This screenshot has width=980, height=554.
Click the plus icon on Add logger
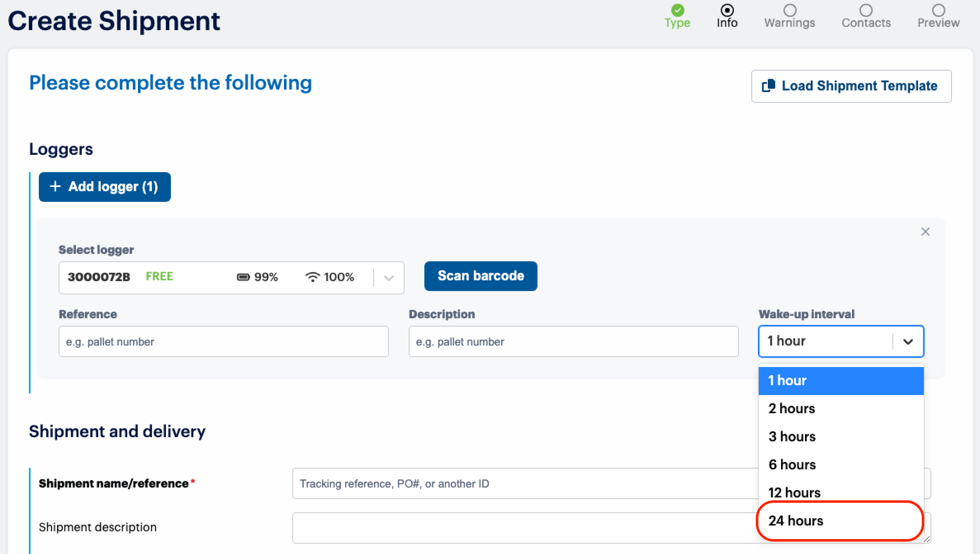coord(55,187)
